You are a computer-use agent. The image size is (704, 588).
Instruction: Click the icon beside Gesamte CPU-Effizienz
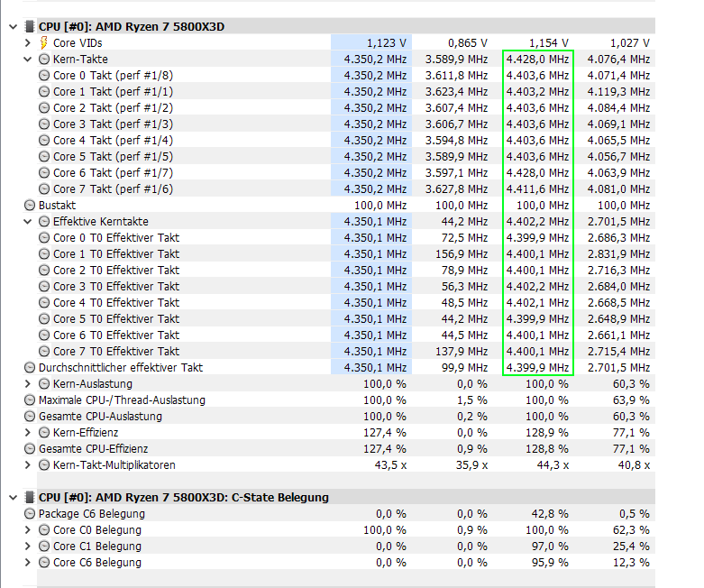[x=30, y=449]
